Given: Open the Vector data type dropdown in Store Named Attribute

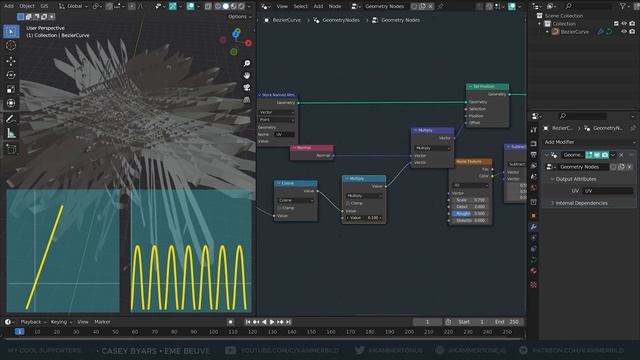Looking at the screenshot, I should coord(276,112).
